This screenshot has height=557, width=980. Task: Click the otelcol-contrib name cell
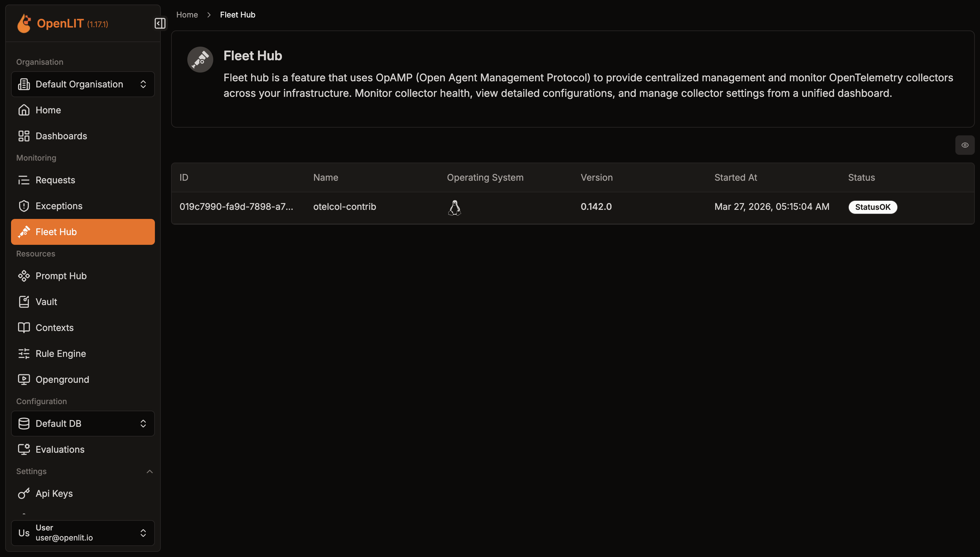[x=344, y=207]
